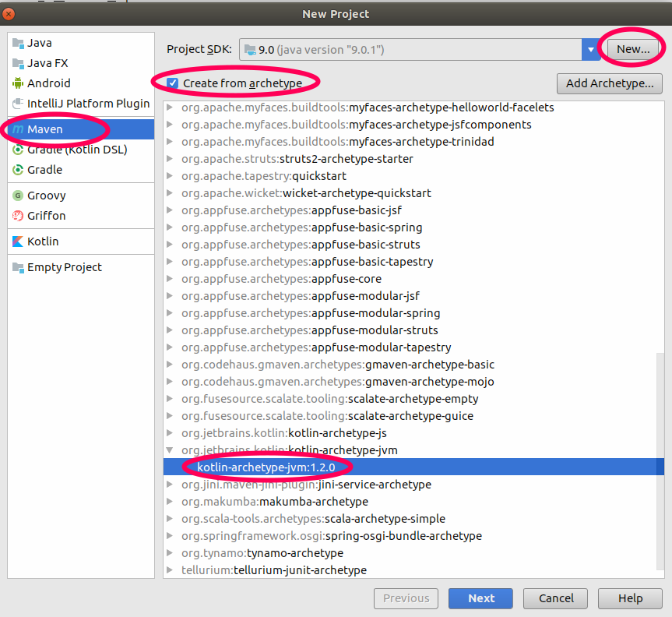Expand the gmaven-archetype-mojo node

170,382
